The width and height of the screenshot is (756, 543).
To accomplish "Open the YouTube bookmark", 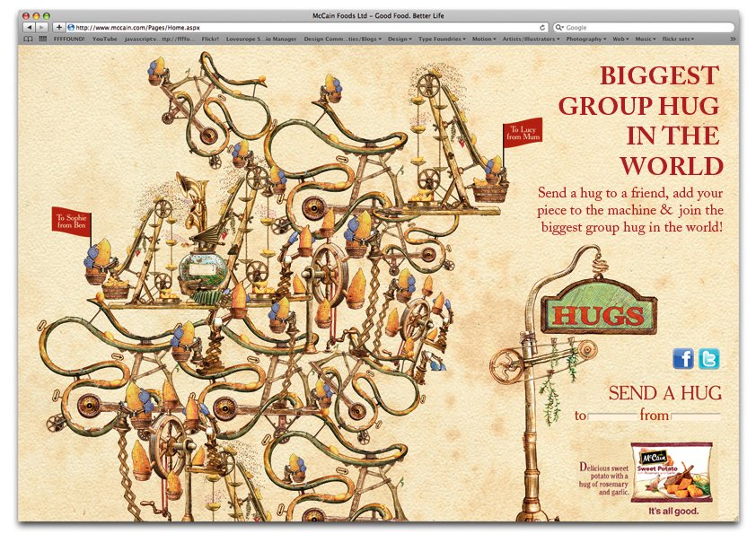I will [x=105, y=39].
